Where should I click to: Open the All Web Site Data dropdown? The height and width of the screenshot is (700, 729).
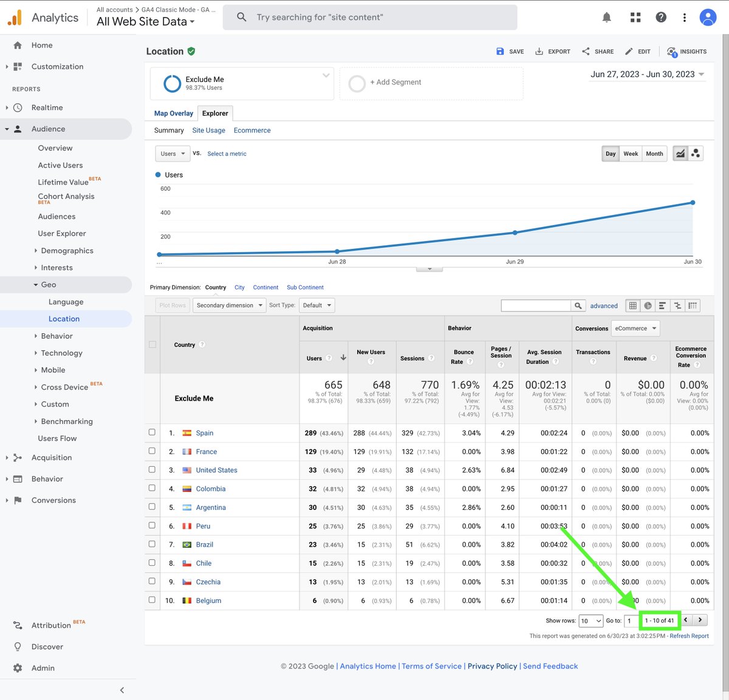pyautogui.click(x=146, y=22)
